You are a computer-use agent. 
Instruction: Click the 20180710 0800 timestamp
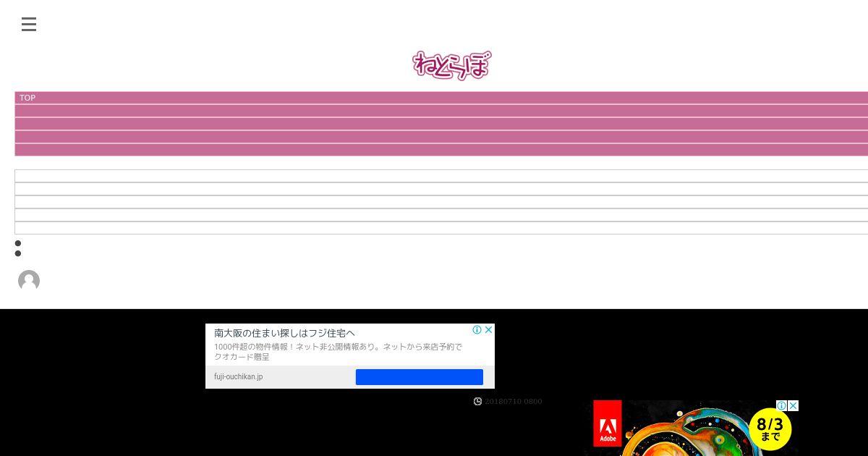[x=514, y=402]
